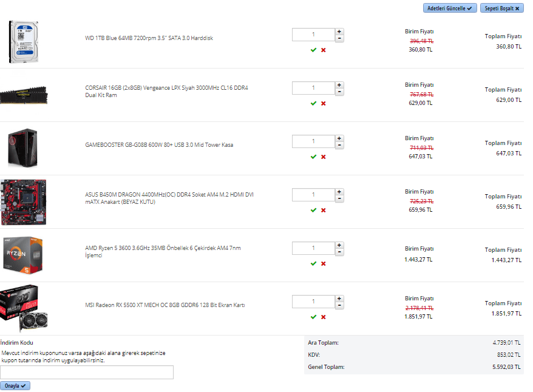Image resolution: width=533 pixels, height=392 pixels.
Task: Decrease MSI Radeon quantity with minus button
Action: coord(339,306)
